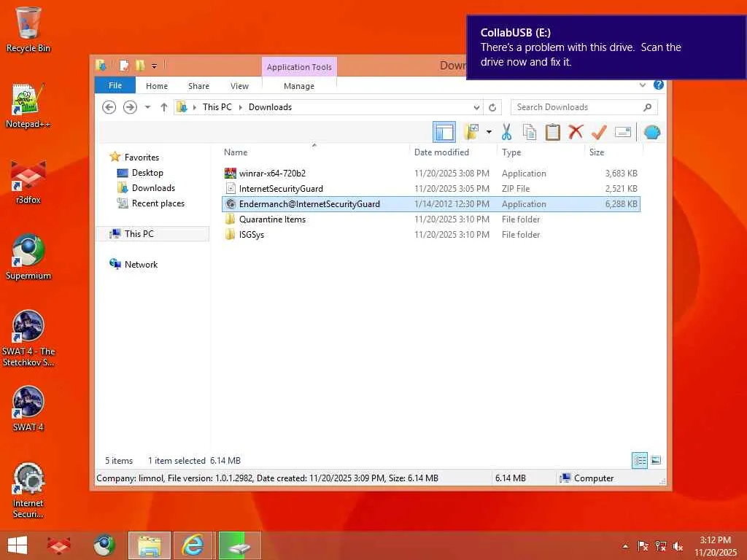747x560 pixels.
Task: Click the blue shell toolbar icon
Action: coord(651,132)
